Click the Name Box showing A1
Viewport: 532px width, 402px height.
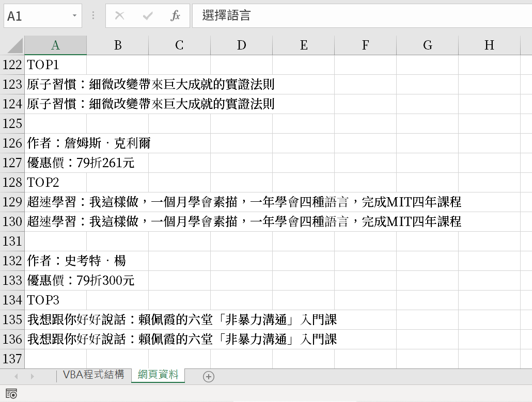43,15
